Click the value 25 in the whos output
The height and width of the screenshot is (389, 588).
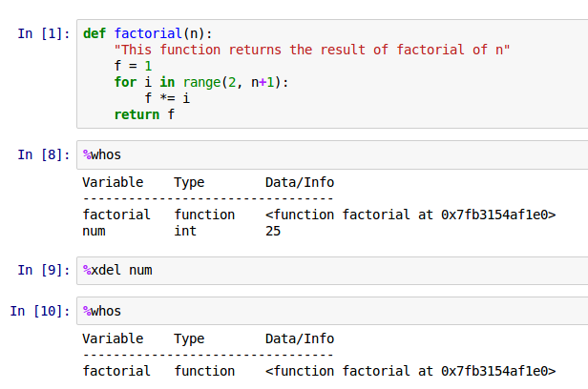273,231
